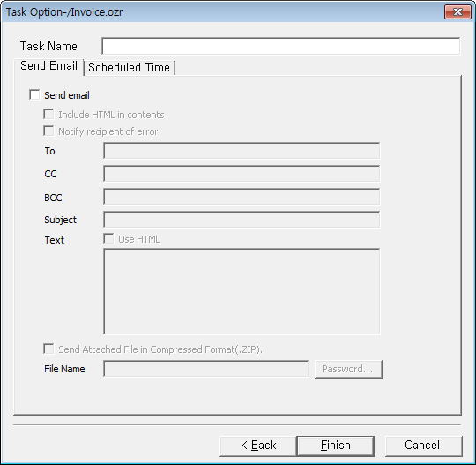Go to previous step with Back
This screenshot has width=476, height=465.
pos(258,446)
